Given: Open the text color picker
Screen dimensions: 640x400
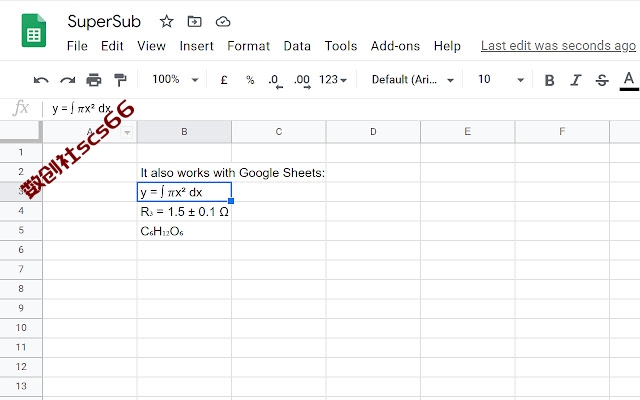Looking at the screenshot, I should 629,80.
